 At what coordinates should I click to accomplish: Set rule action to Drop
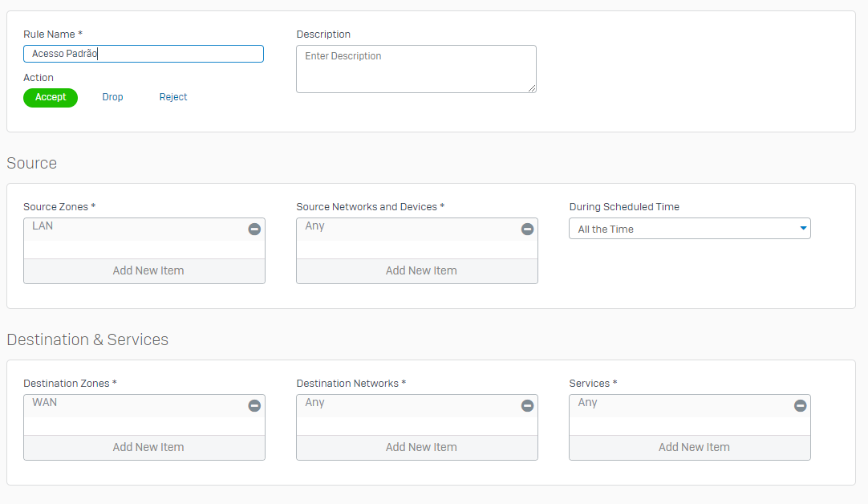112,97
